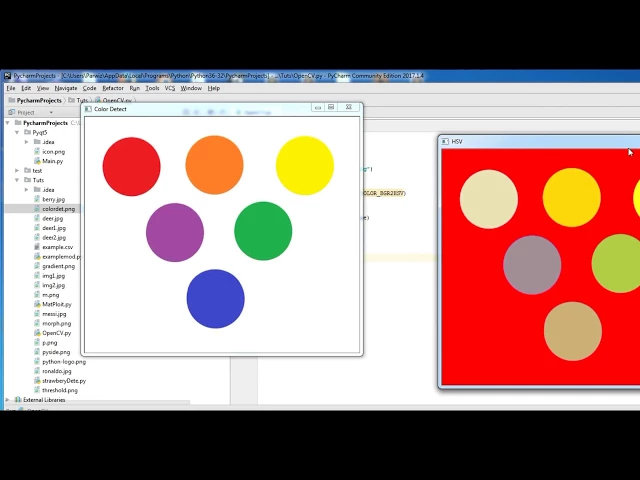The height and width of the screenshot is (480, 640).
Task: Click the test folder icon
Action: [27, 171]
